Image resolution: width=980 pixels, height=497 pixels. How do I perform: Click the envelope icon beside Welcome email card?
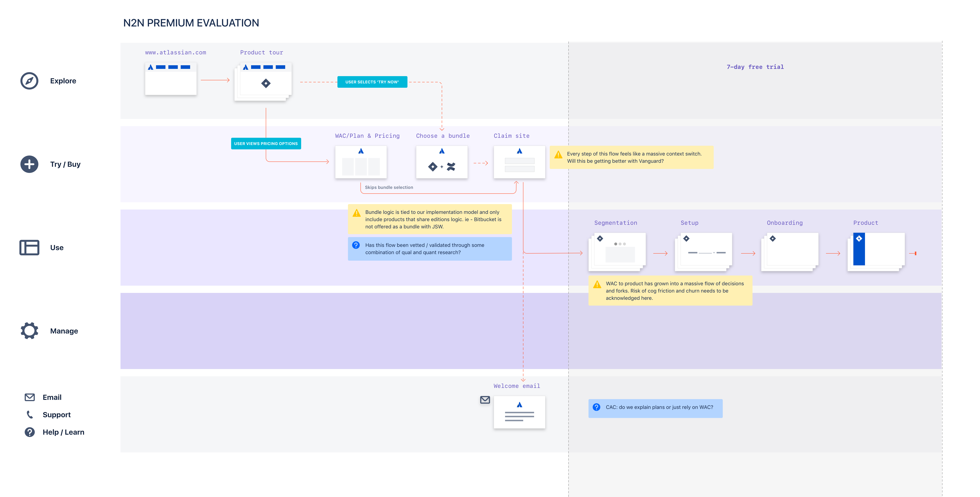(x=485, y=400)
